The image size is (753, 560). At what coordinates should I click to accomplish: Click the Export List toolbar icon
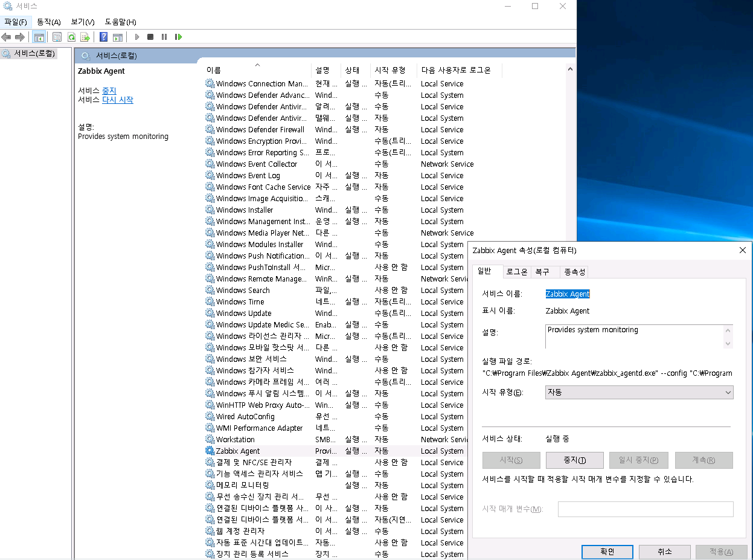click(85, 37)
